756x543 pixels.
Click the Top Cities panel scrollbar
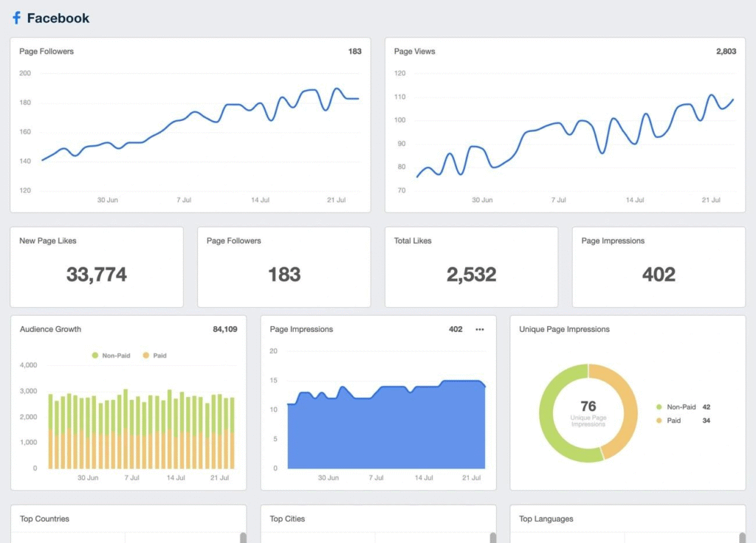[492, 537]
